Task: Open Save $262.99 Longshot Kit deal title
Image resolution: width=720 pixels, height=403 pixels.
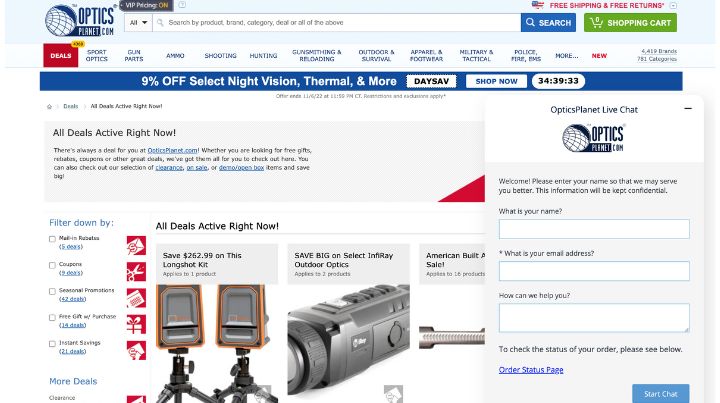Action: (x=202, y=260)
